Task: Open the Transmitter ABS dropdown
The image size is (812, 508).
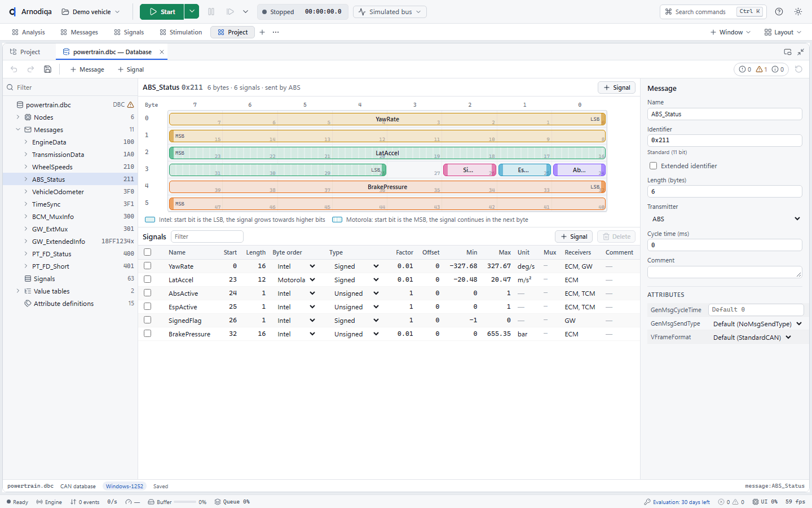Action: (x=725, y=219)
